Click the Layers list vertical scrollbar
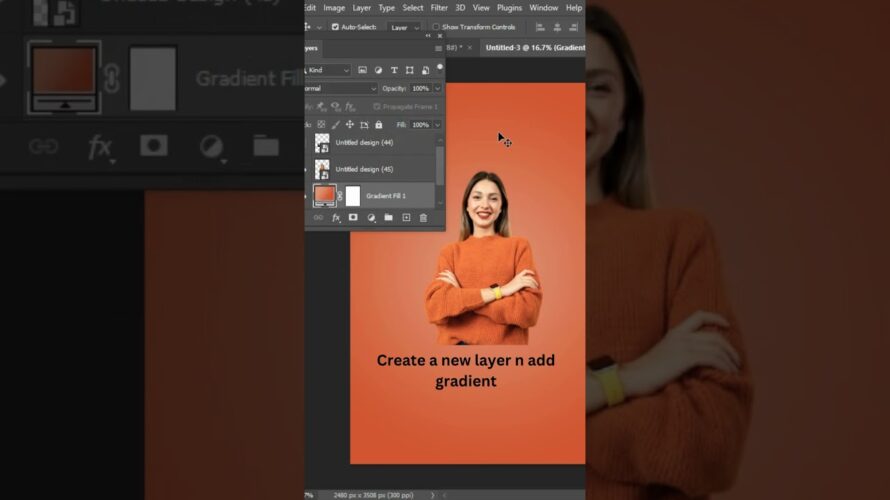This screenshot has width=890, height=500. [x=440, y=166]
